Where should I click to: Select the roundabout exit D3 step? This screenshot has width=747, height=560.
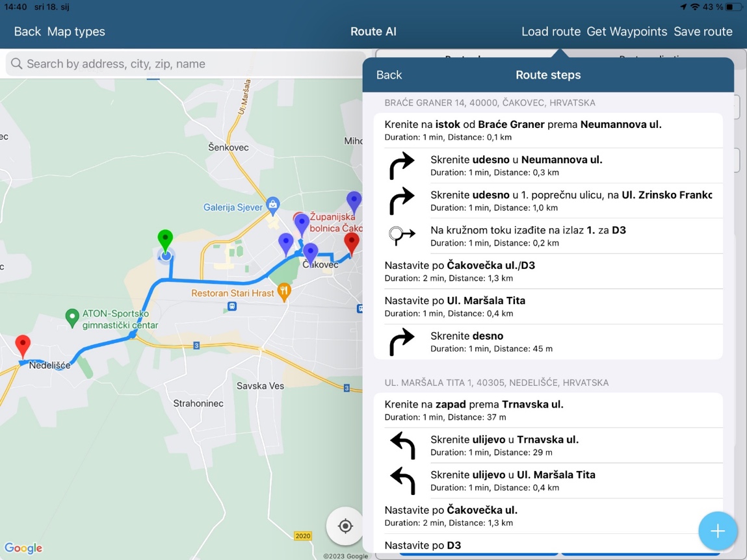[548, 236]
